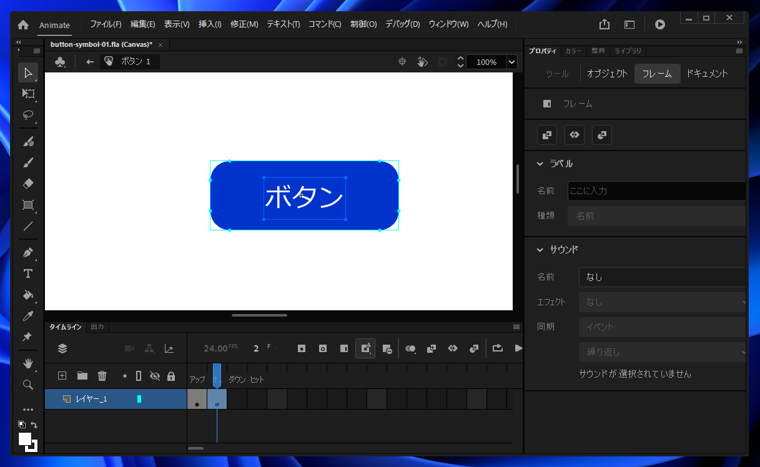This screenshot has width=760, height=467.
Task: Collapse the ラベル section
Action: (540, 164)
